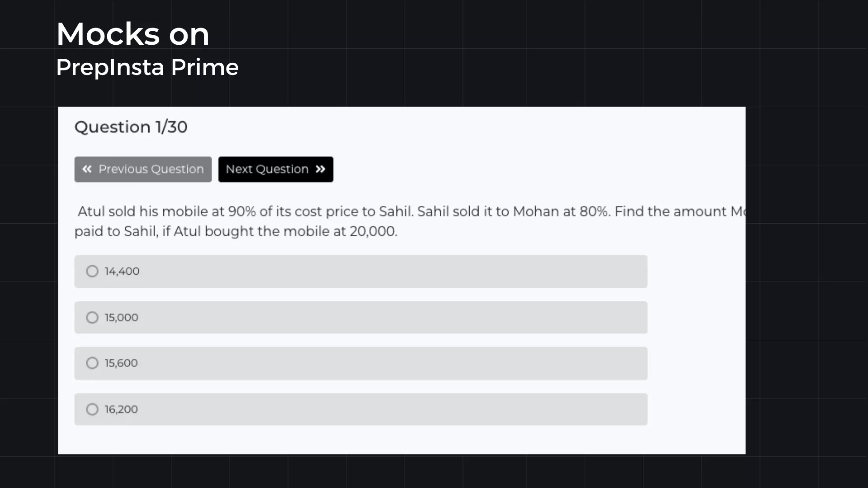Click the double left chevron icon
Screen dimensions: 868x488
[87, 169]
